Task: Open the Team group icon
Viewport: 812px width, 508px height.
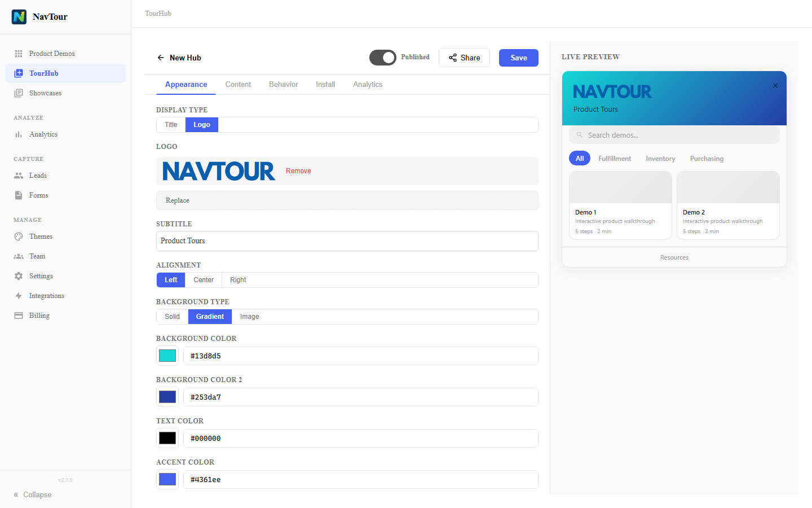Action: tap(19, 256)
